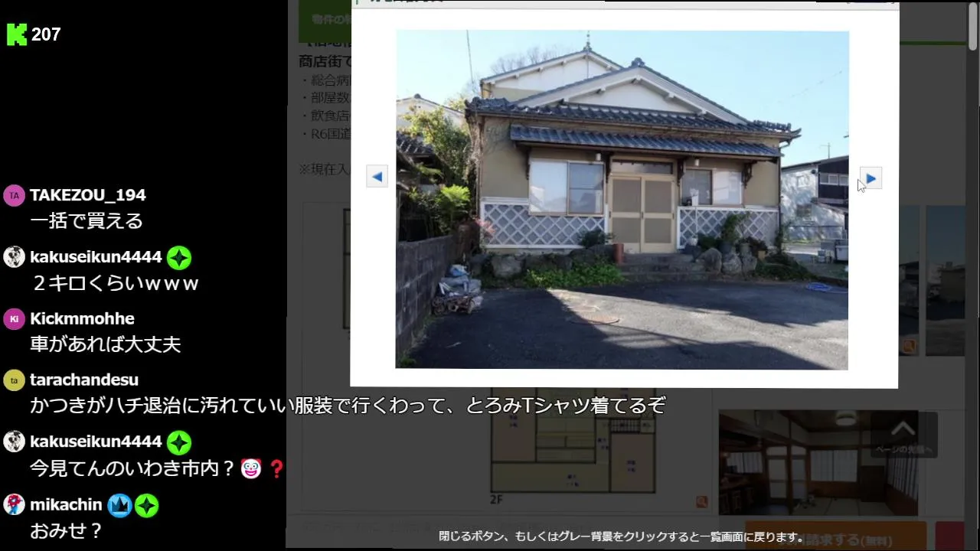
Task: Click mikachin's blue crown badge
Action: coord(119,505)
